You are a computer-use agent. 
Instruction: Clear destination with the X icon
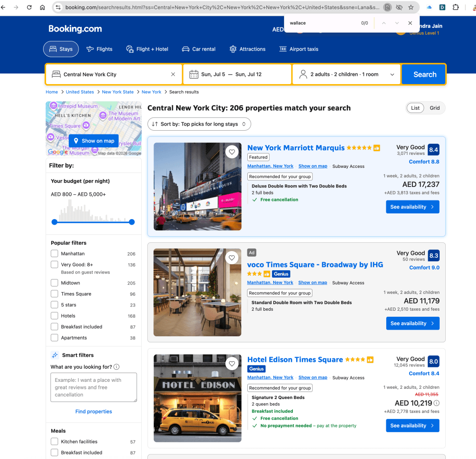click(173, 74)
